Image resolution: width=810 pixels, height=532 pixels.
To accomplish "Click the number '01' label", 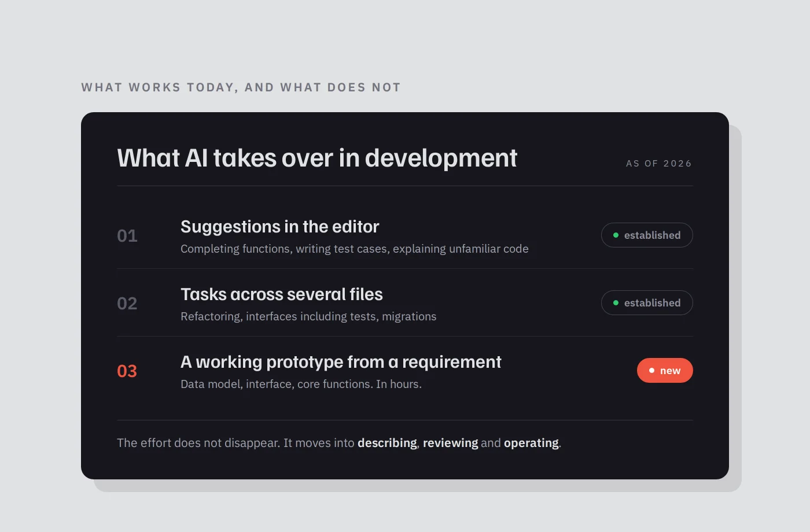I will (x=127, y=235).
